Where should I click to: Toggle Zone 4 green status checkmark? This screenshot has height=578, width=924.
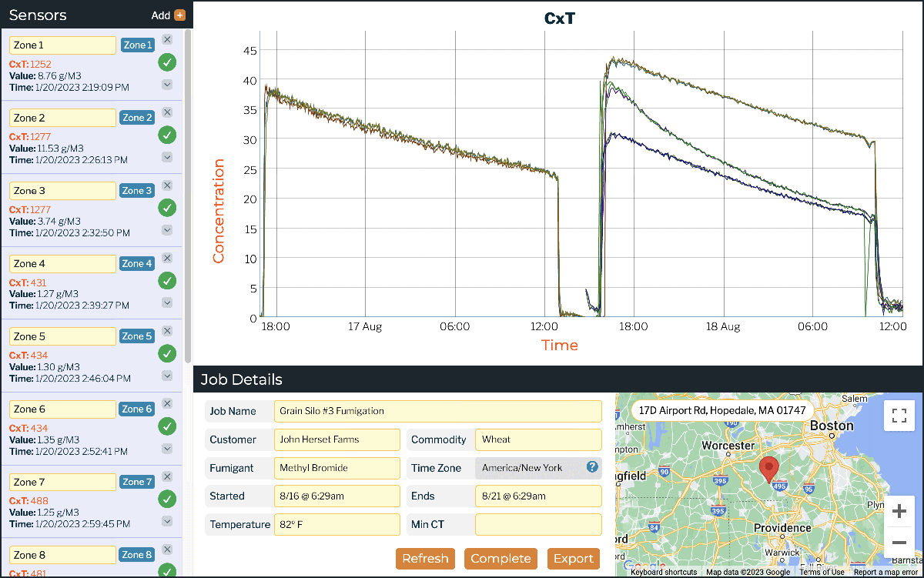tap(166, 281)
